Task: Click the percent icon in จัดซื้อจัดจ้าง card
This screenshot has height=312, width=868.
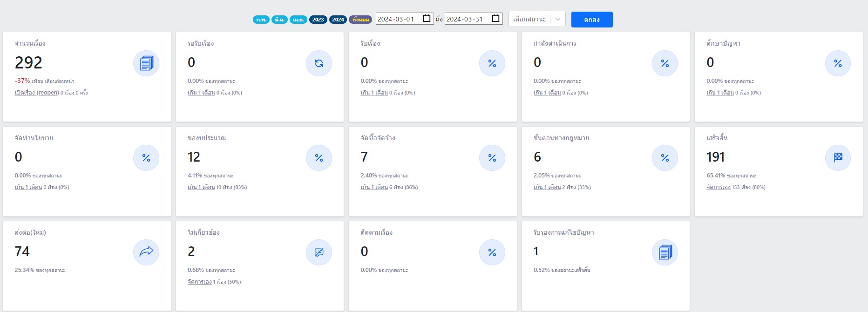Action: 492,158
